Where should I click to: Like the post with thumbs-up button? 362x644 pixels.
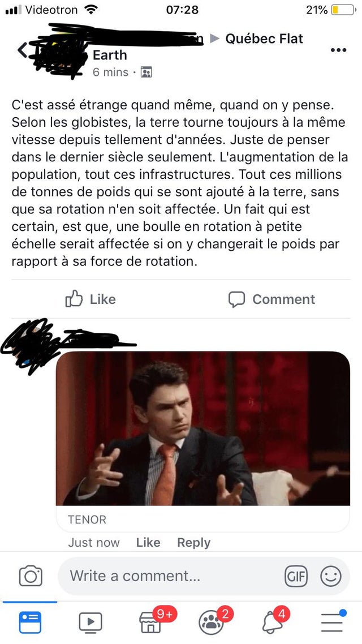pyautogui.click(x=90, y=299)
